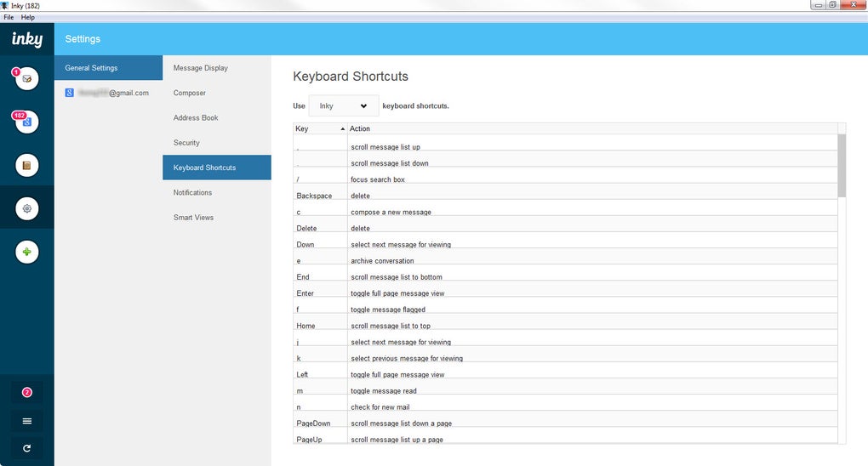Select the gmail.com account in settings list

108,93
